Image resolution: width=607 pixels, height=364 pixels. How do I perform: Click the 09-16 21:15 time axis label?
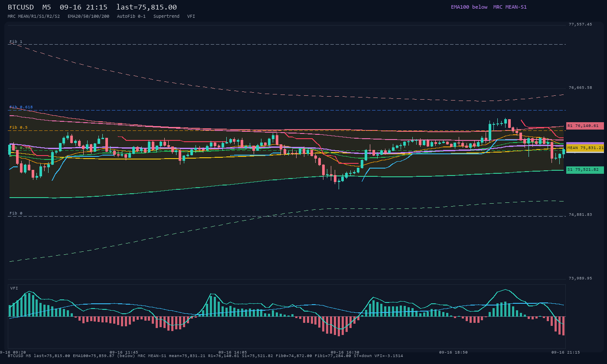[x=565, y=352]
